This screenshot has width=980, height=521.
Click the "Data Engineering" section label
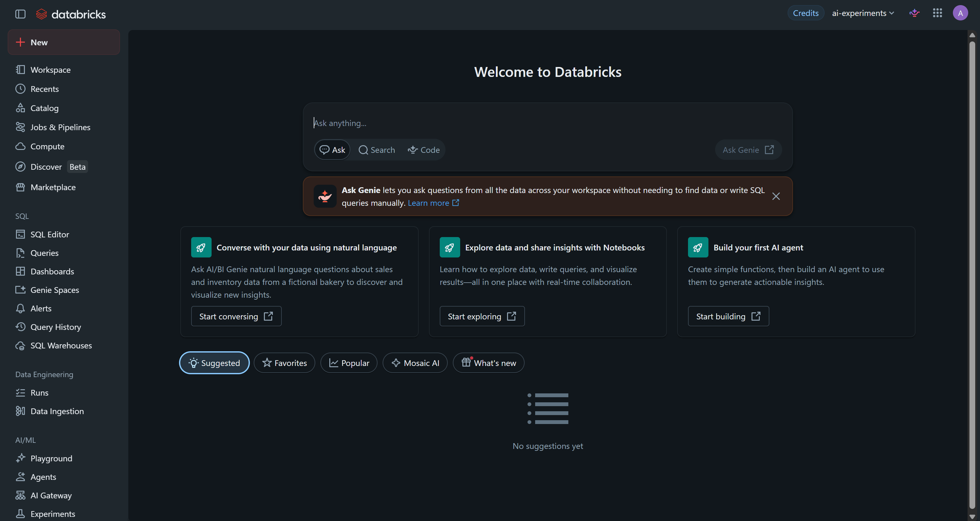click(x=44, y=375)
